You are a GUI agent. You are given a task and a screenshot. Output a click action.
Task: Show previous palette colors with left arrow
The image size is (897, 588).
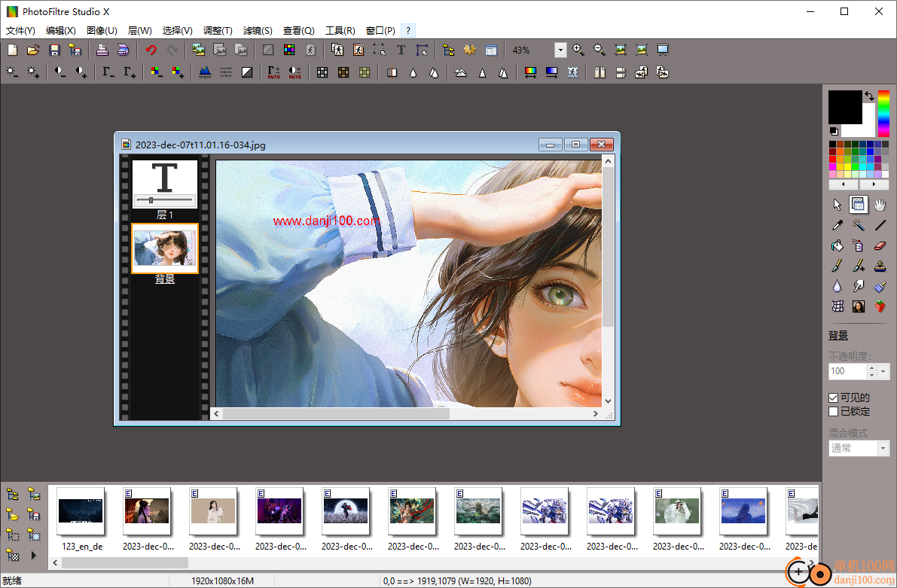(844, 184)
